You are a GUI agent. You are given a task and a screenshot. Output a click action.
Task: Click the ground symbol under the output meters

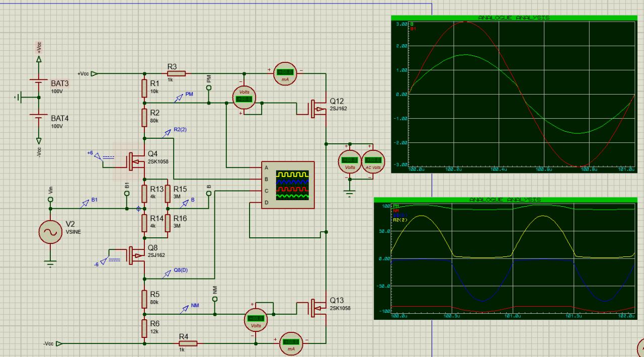tap(348, 191)
